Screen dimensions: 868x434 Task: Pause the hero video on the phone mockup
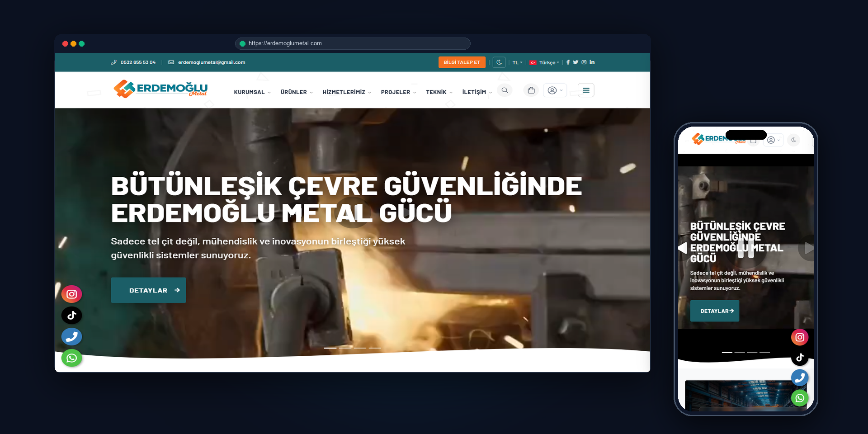(x=746, y=249)
